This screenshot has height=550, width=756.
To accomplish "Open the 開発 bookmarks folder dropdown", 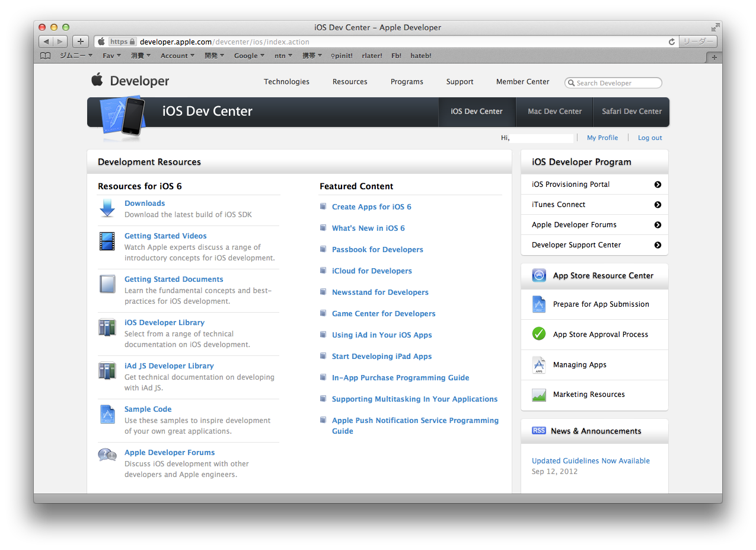I will pos(214,56).
